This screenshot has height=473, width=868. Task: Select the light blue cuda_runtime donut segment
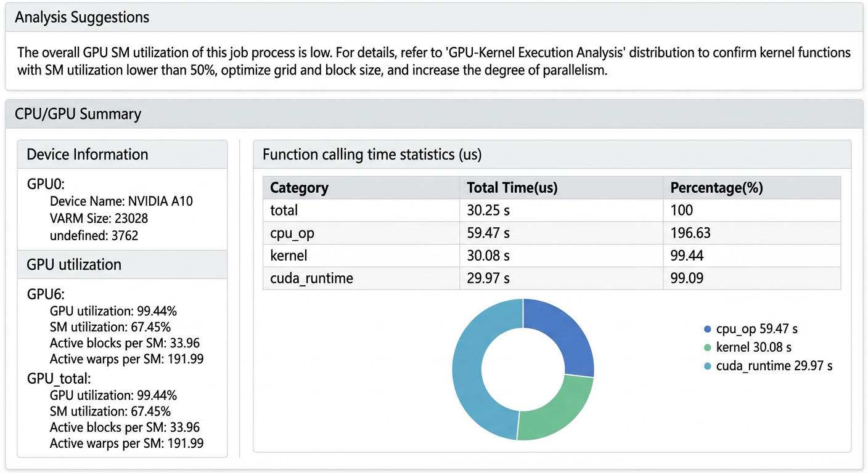475,370
